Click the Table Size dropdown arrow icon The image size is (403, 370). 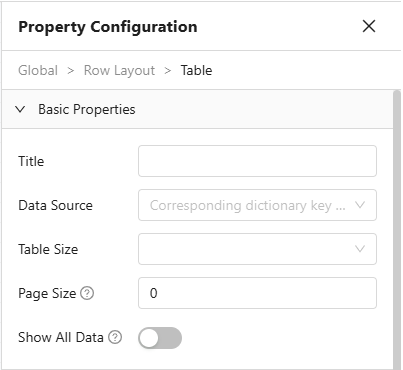(x=360, y=249)
